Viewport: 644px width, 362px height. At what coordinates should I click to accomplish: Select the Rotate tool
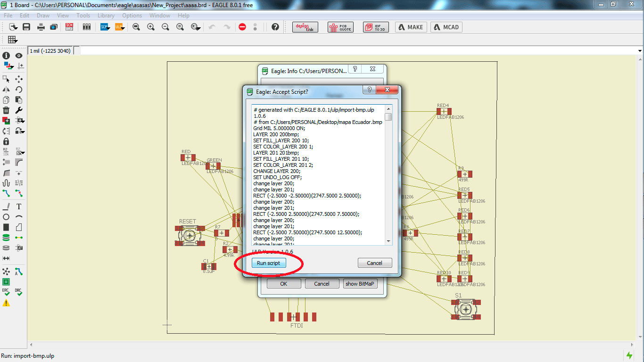tap(19, 89)
